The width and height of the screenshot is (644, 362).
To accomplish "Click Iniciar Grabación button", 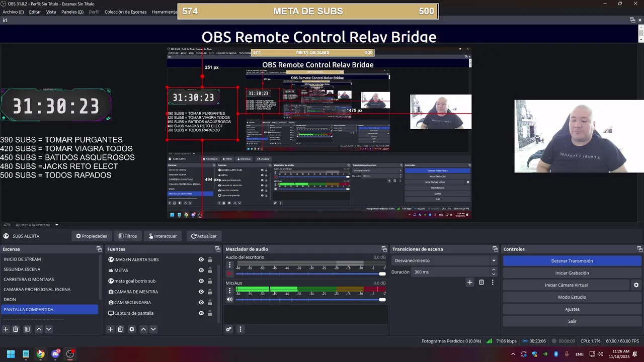I will click(572, 273).
